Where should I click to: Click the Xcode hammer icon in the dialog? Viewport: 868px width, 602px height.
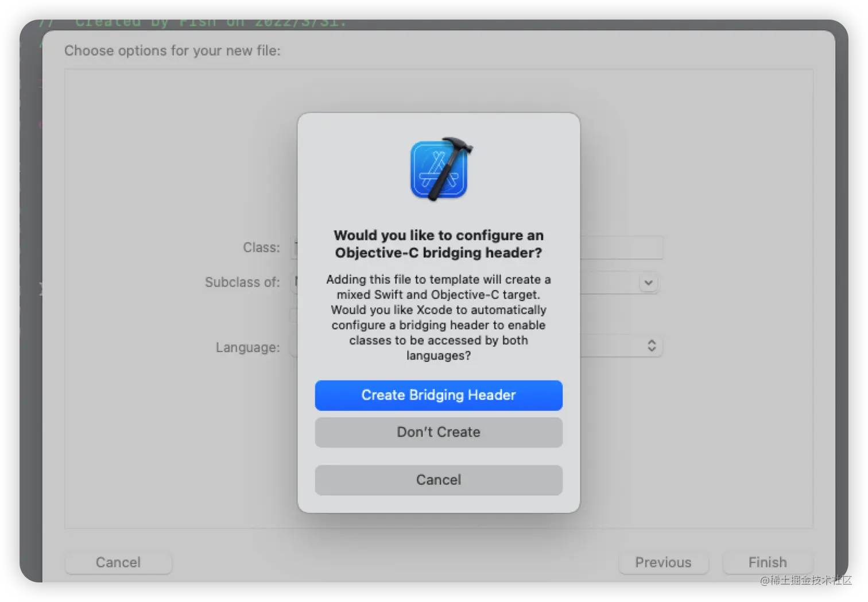440,169
